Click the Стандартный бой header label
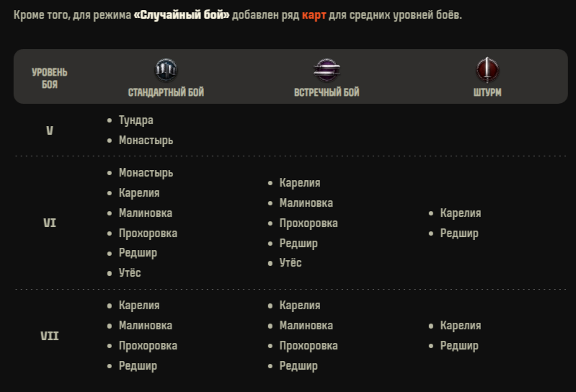 click(166, 92)
